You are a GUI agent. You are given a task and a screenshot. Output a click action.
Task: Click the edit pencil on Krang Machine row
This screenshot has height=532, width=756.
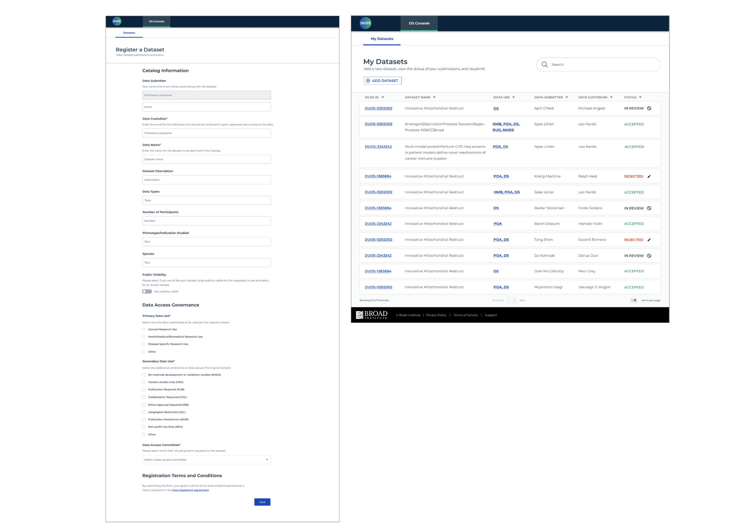point(649,176)
